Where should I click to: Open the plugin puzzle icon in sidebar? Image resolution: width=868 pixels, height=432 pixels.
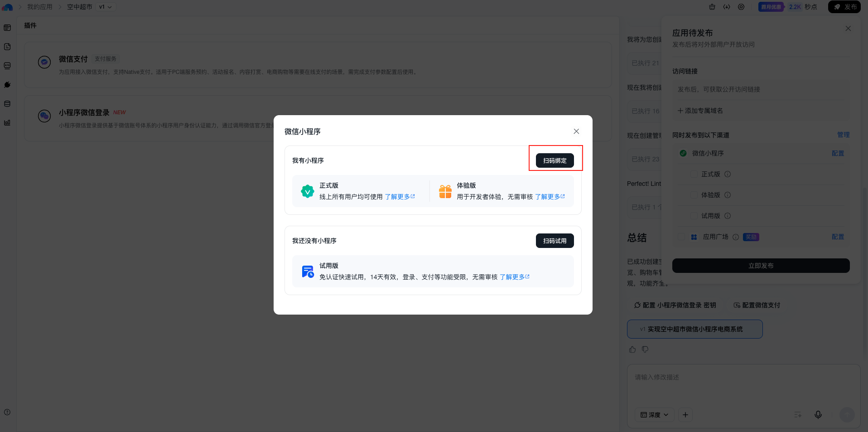click(7, 85)
